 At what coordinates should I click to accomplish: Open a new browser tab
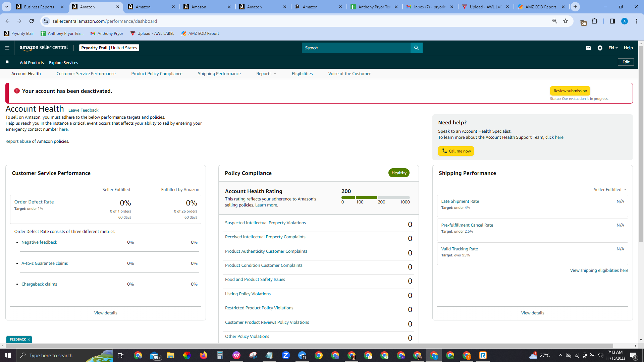[575, 7]
